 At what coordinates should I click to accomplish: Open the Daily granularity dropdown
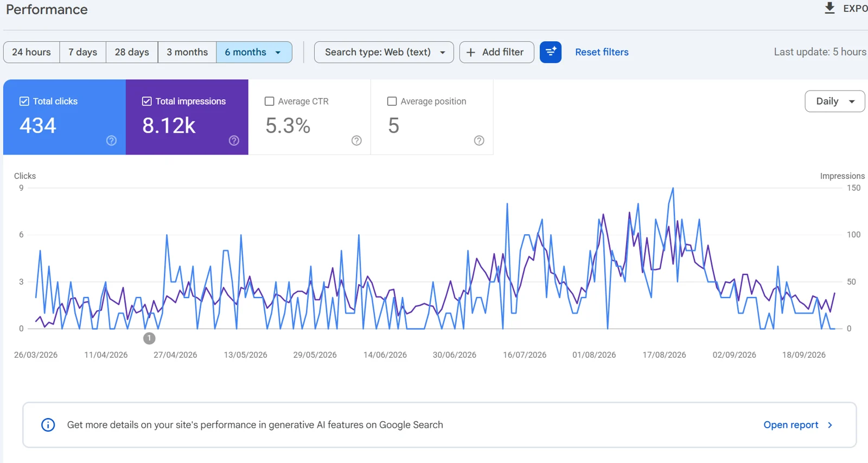[x=835, y=101]
